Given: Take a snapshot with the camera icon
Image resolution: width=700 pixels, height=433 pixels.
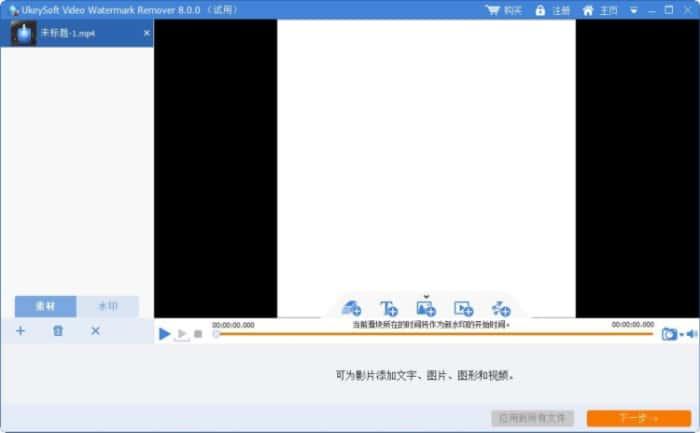Looking at the screenshot, I should tap(669, 334).
